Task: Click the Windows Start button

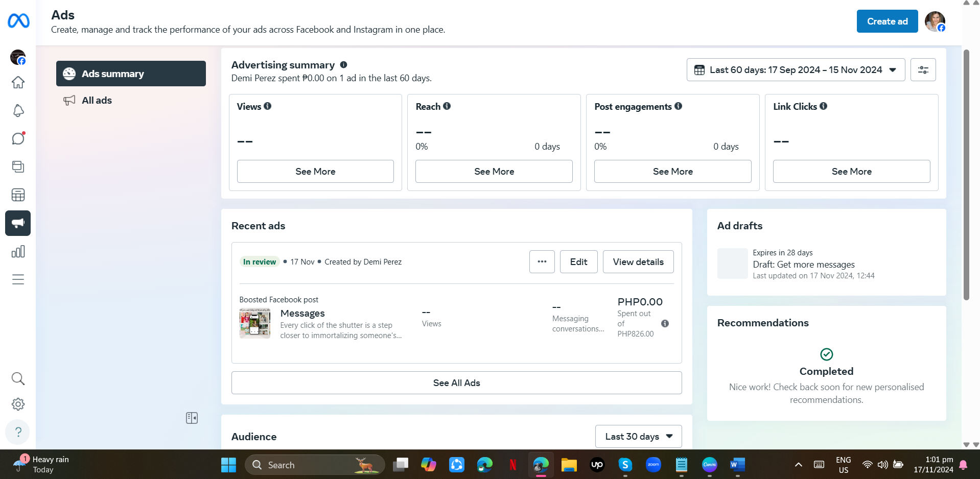Action: (228, 465)
